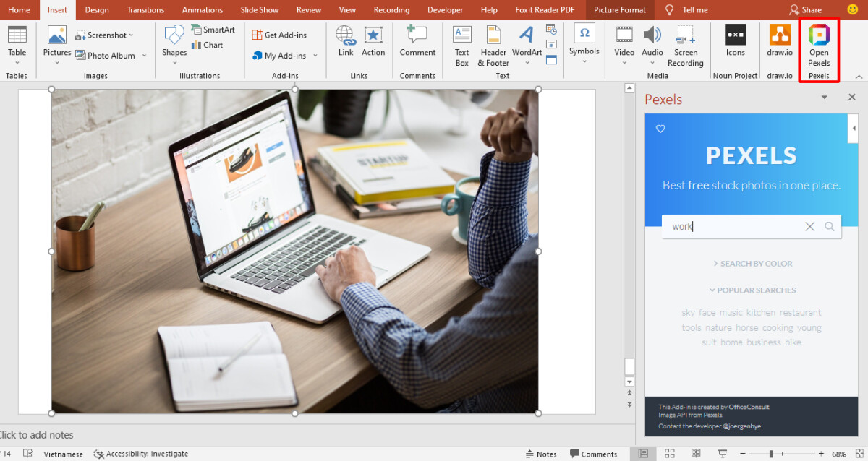This screenshot has height=461, width=868.
Task: Open Header & Footer settings
Action: point(493,45)
